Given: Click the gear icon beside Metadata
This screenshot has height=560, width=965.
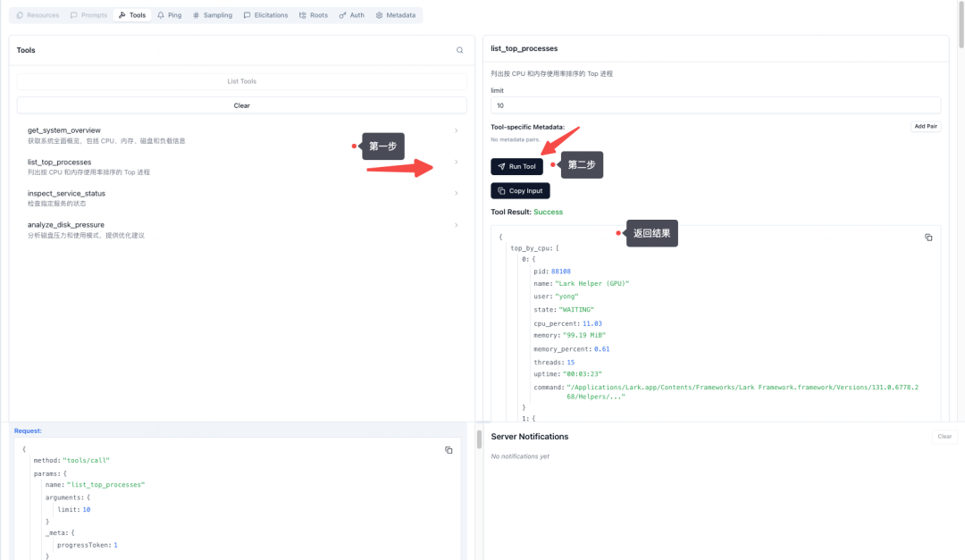Looking at the screenshot, I should (x=380, y=15).
